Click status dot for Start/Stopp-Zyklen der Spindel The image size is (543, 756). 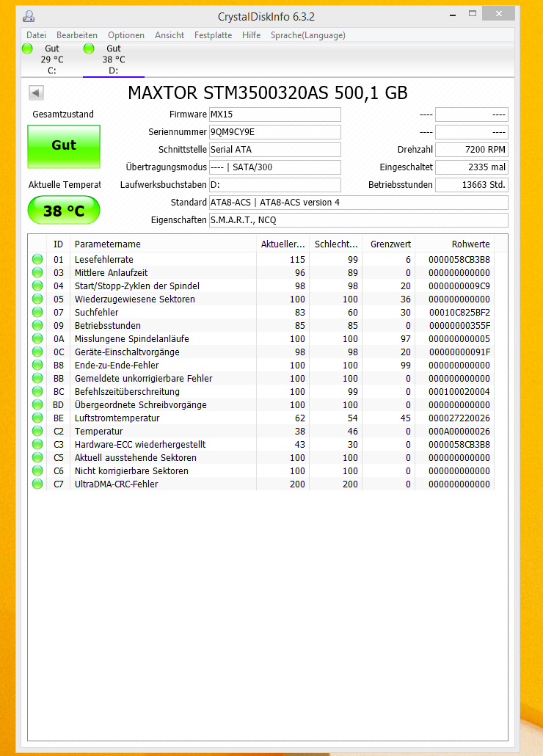(37, 286)
